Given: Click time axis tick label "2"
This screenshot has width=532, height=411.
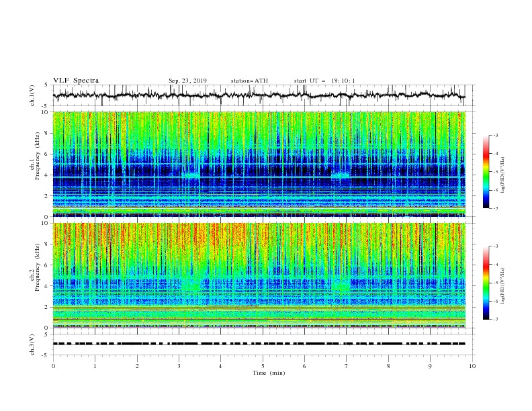Looking at the screenshot, I should click(x=137, y=366).
